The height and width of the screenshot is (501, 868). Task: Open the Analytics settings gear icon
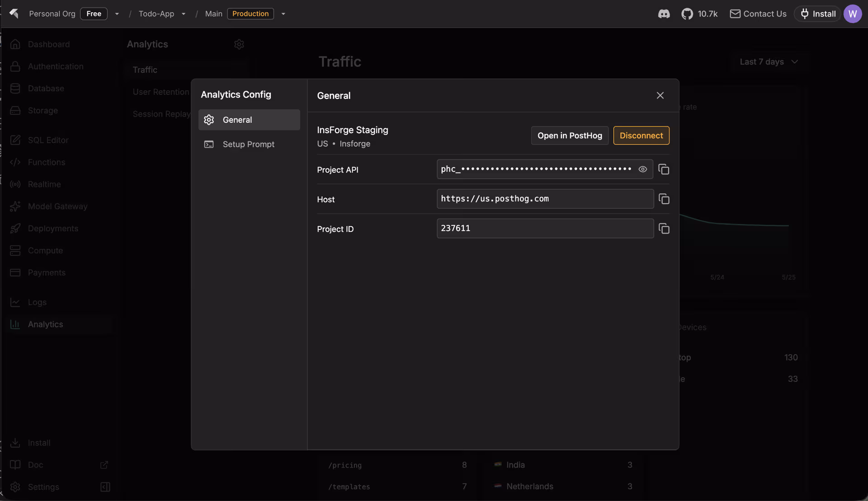pyautogui.click(x=239, y=44)
